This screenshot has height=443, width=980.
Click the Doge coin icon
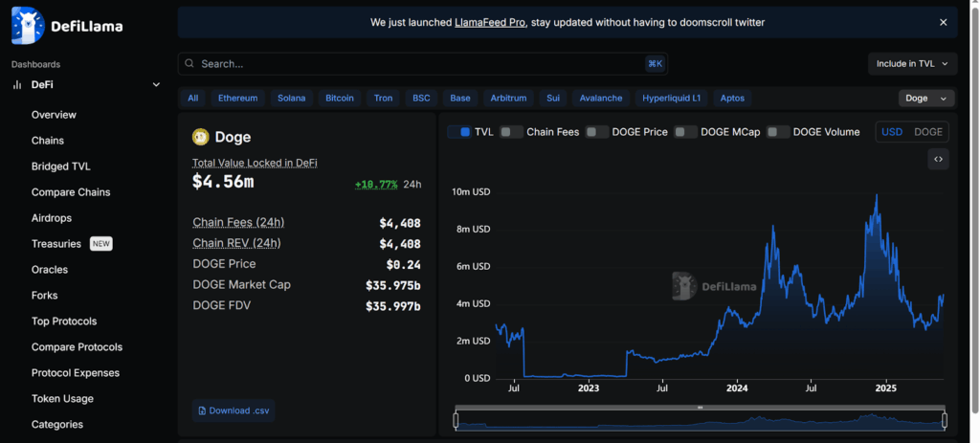pos(201,137)
